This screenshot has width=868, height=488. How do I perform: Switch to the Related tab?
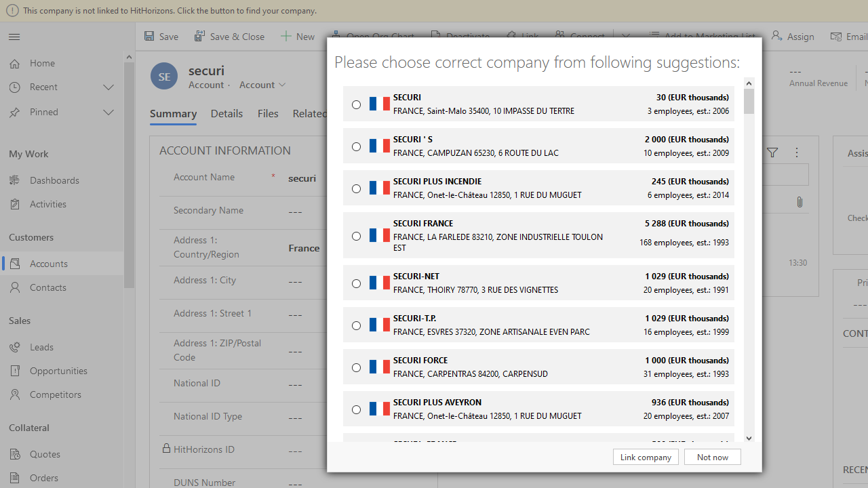[310, 114]
